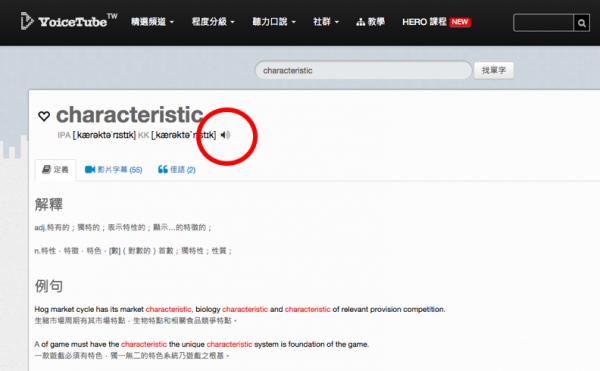
Task: Click the 解釋 heading
Action: [x=49, y=204]
